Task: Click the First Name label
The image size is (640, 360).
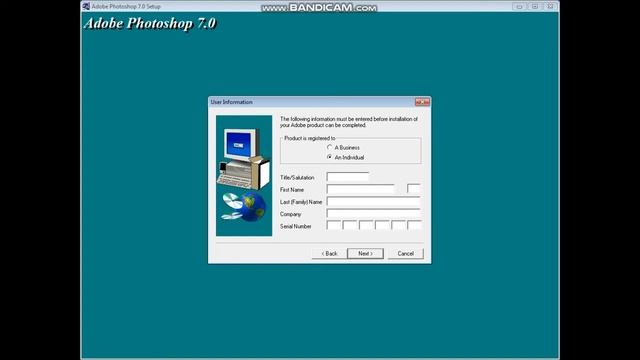Action: click(x=292, y=190)
